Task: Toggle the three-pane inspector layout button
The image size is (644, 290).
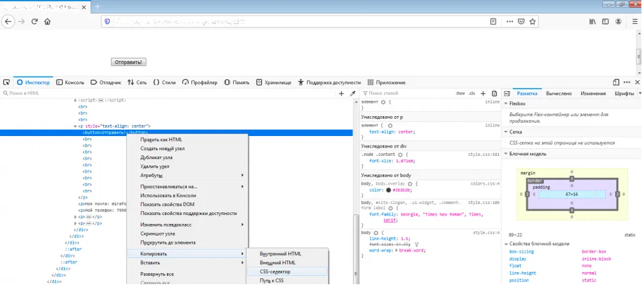Action: click(x=507, y=94)
